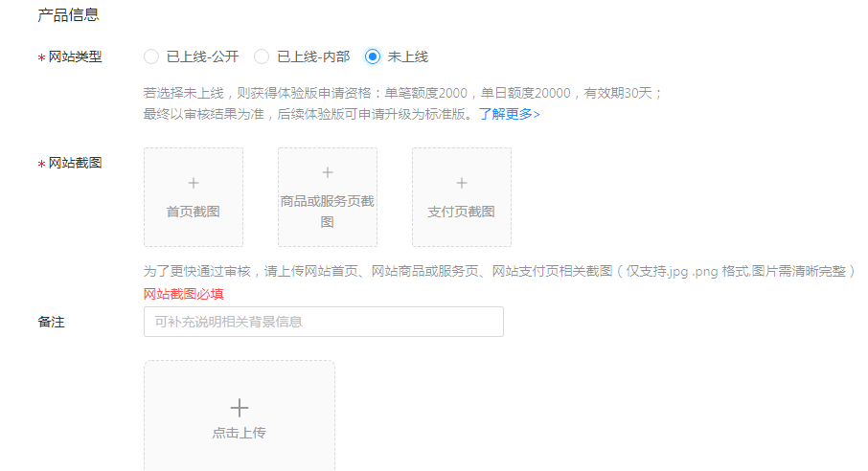Screen dimensions: 868x471
Task: Click the red 网站截图必填 error message
Action: tap(184, 294)
